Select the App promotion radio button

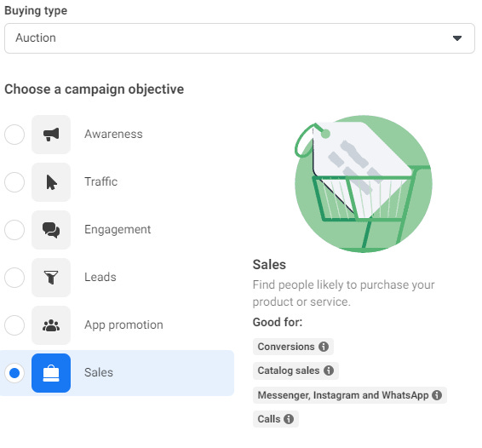pyautogui.click(x=14, y=325)
